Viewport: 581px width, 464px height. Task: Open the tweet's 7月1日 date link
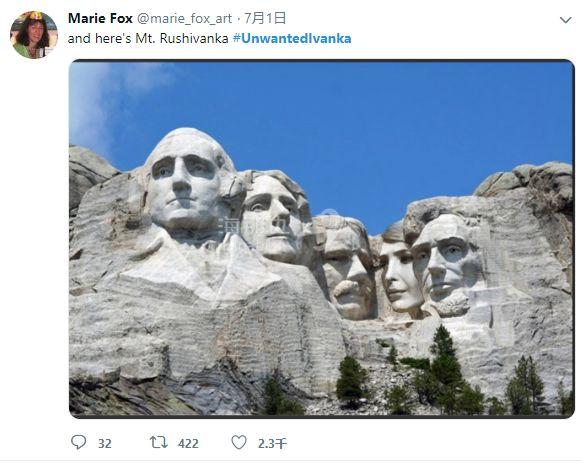click(265, 18)
